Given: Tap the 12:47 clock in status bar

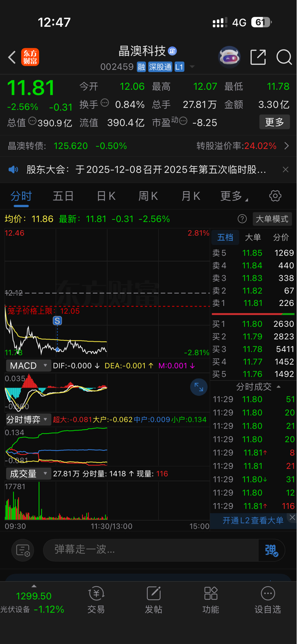Looking at the screenshot, I should (54, 22).
